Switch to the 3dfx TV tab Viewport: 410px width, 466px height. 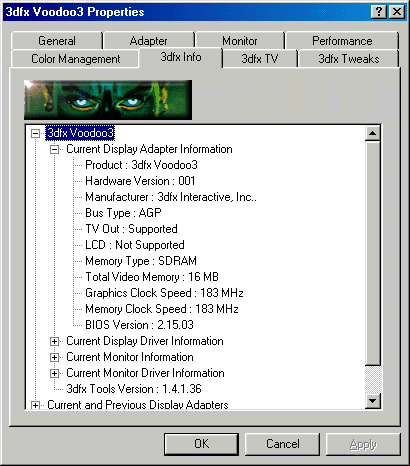pos(260,59)
